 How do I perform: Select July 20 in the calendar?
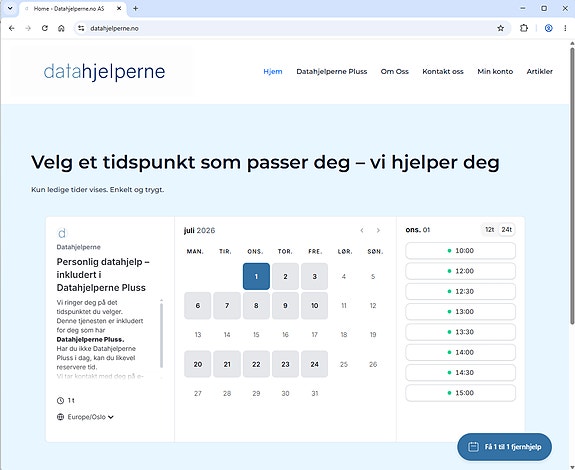198,364
